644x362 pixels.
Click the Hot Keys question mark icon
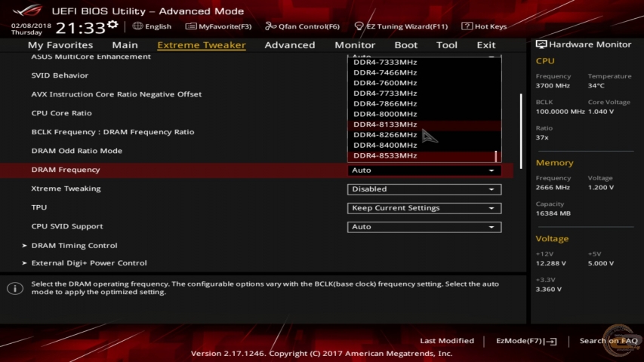(467, 26)
